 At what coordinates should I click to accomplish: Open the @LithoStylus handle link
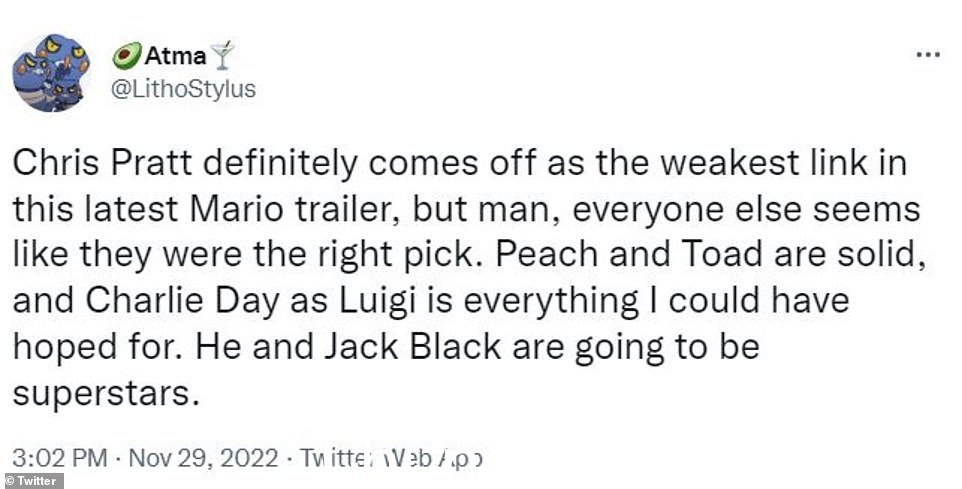click(183, 89)
